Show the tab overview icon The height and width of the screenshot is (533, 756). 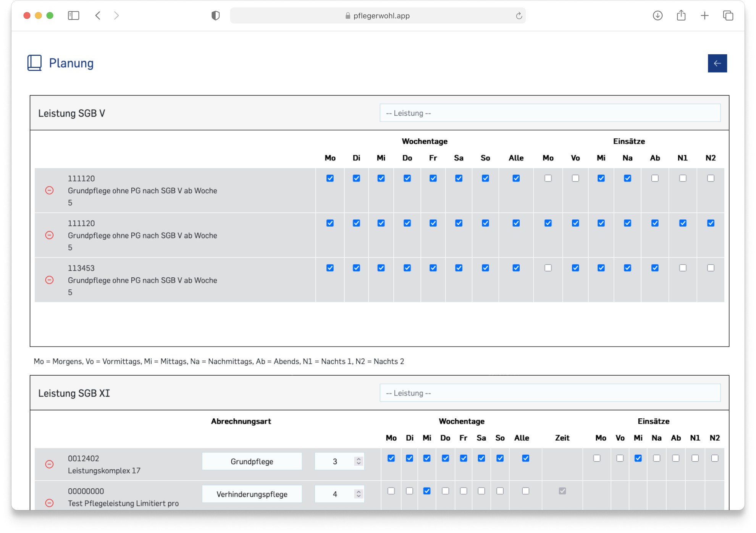pyautogui.click(x=728, y=16)
